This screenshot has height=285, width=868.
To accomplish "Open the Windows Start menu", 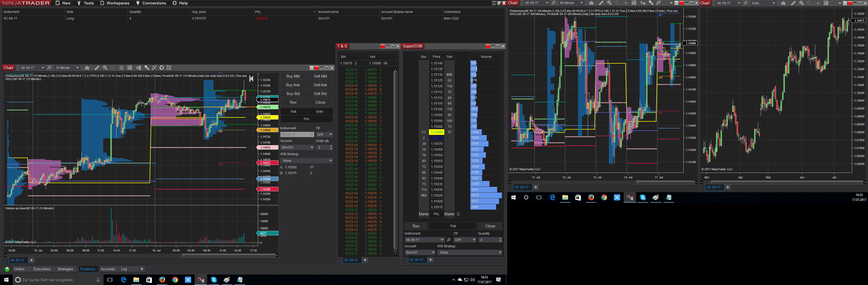I will 6,280.
